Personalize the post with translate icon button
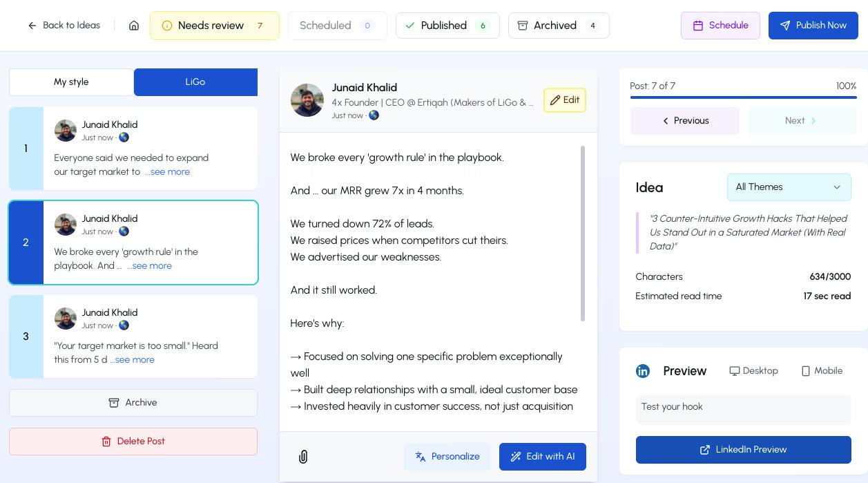Screen dimensions: 868x483 click(x=447, y=457)
